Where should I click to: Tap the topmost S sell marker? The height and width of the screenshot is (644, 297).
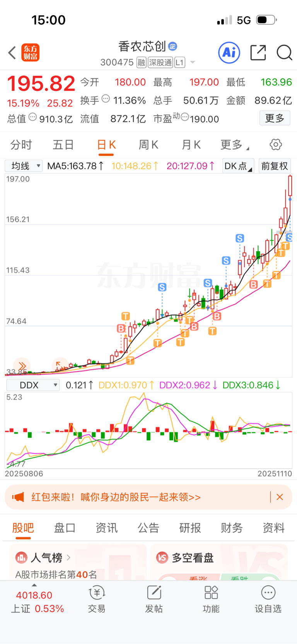[x=240, y=238]
